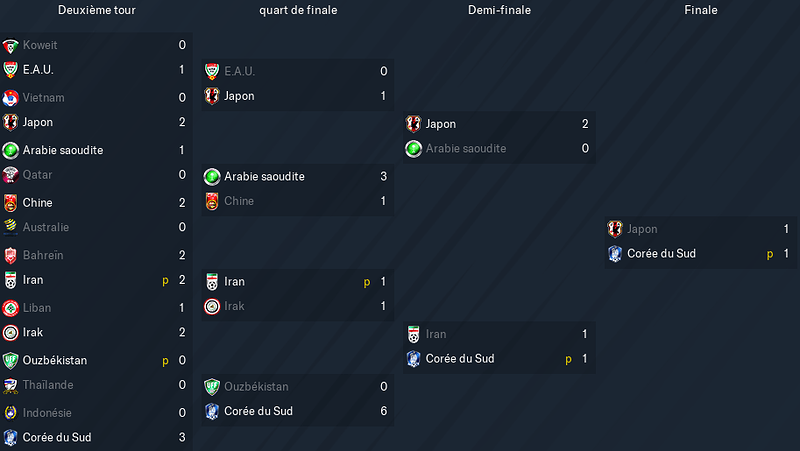
Task: Click the Bahreïn team badge icon
Action: click(10, 255)
